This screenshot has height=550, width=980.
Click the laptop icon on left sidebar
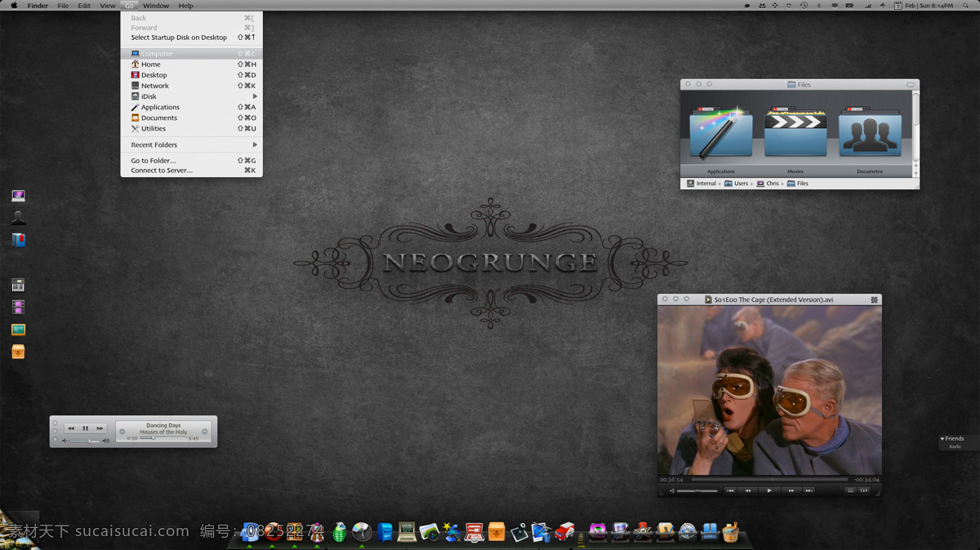[x=18, y=196]
